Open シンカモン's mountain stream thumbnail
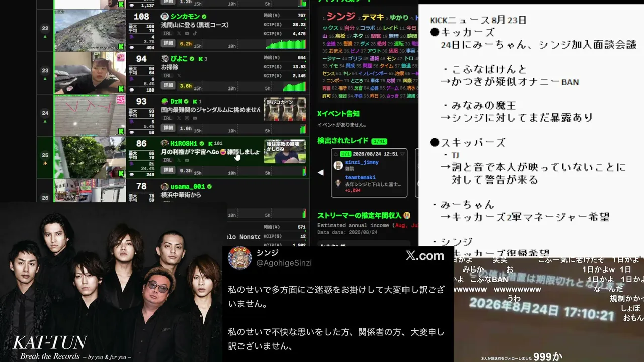The height and width of the screenshot is (362, 644). pos(90,30)
